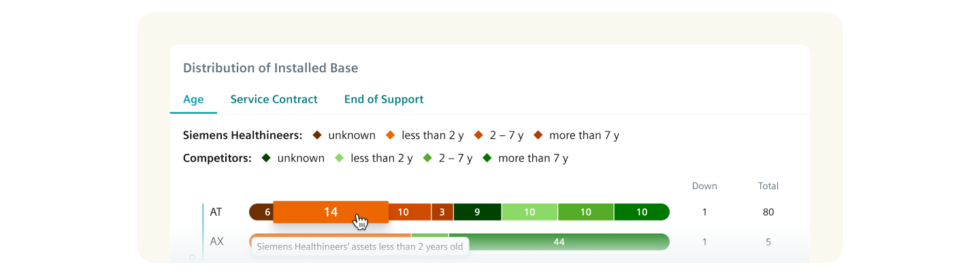The image size is (980, 275).
Task: Select the End of Support tab
Action: (384, 99)
